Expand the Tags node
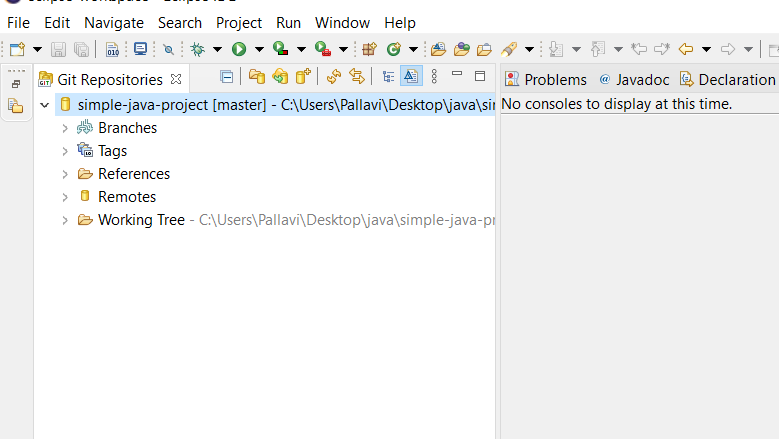The height and width of the screenshot is (439, 779). click(65, 151)
